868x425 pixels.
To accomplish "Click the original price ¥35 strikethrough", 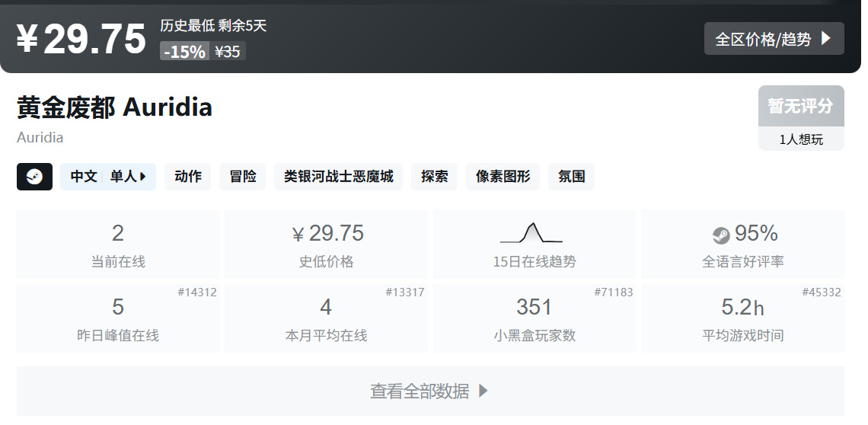I will (x=228, y=51).
